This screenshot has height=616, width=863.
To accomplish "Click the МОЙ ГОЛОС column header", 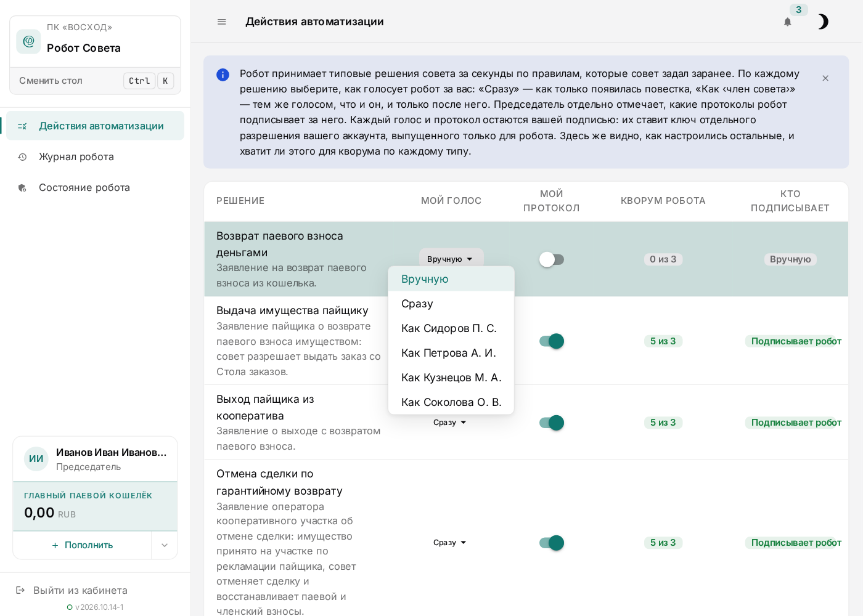I will tap(451, 201).
